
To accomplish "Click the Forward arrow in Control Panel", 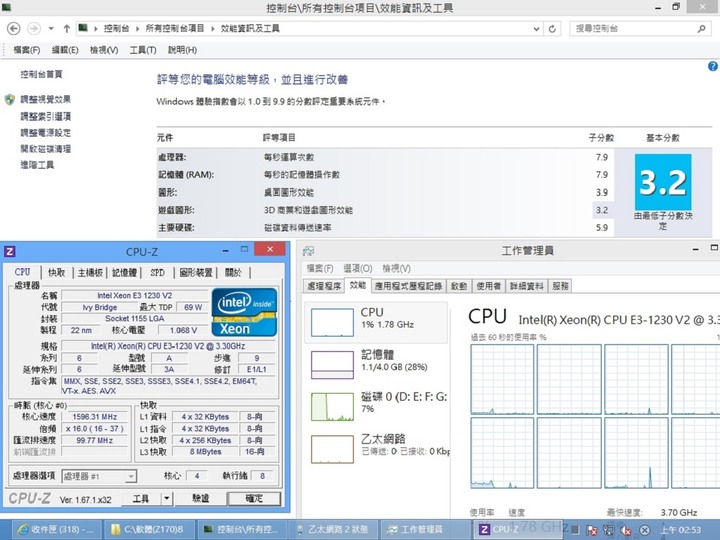I will coord(34,28).
